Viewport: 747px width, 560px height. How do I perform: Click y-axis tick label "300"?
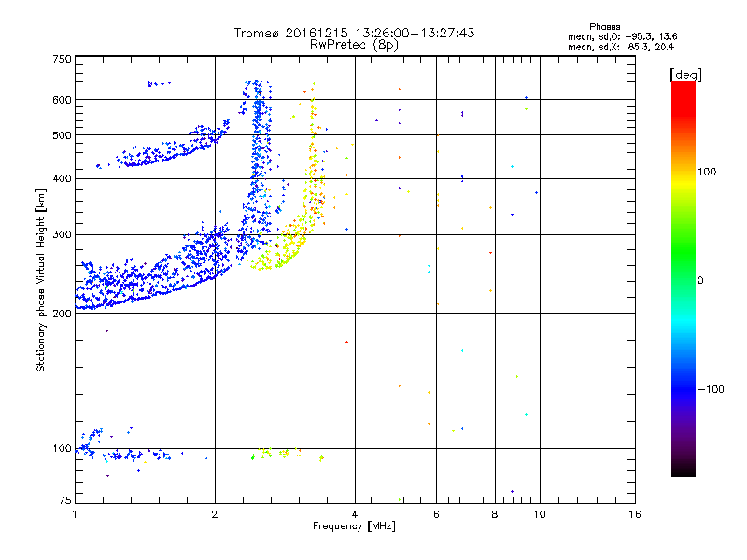pos(62,234)
